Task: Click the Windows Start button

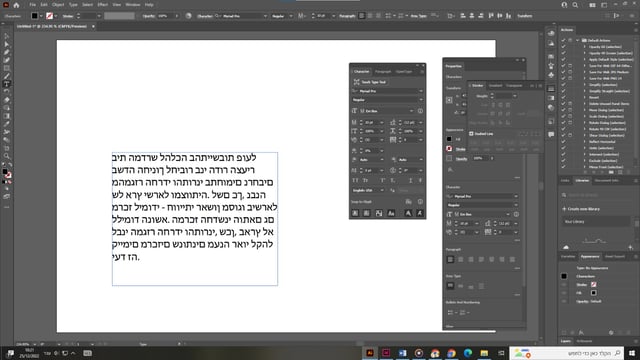Action: 632,353
